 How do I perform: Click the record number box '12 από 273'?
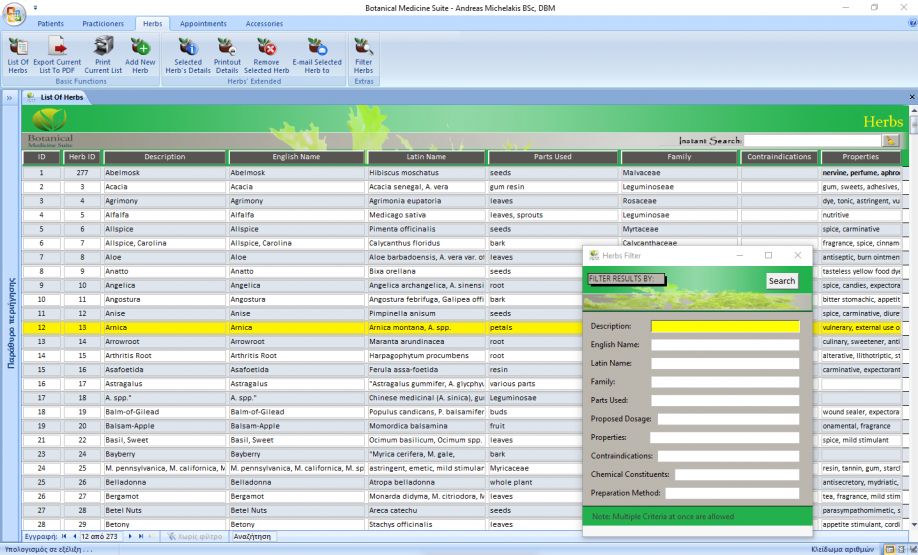[x=100, y=536]
